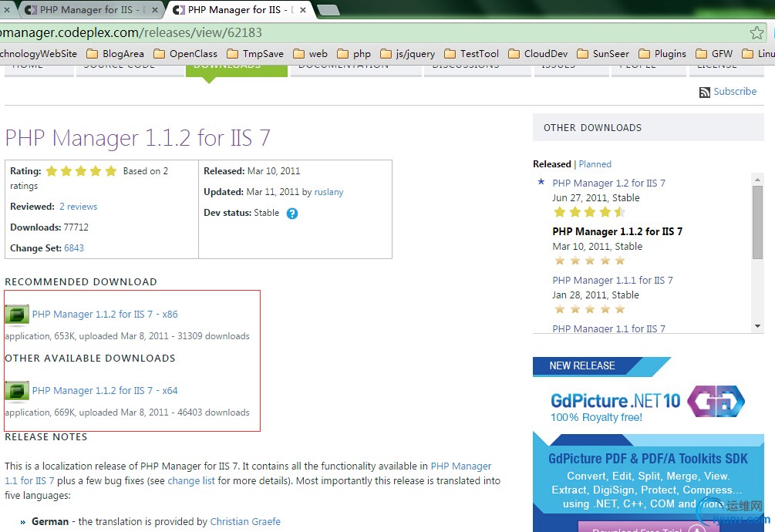
Task: Open ruslany's user profile link
Action: click(329, 192)
